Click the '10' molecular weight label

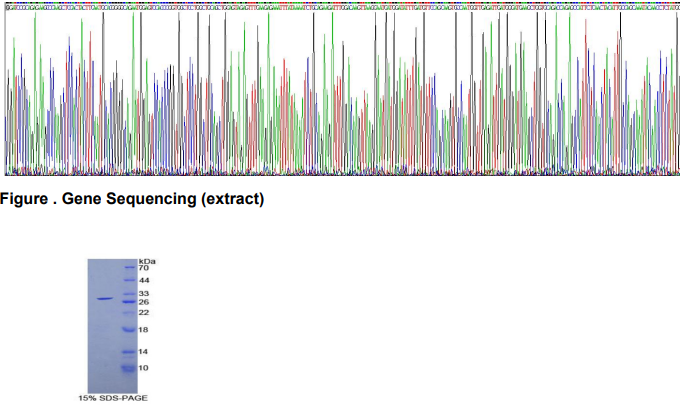143,368
